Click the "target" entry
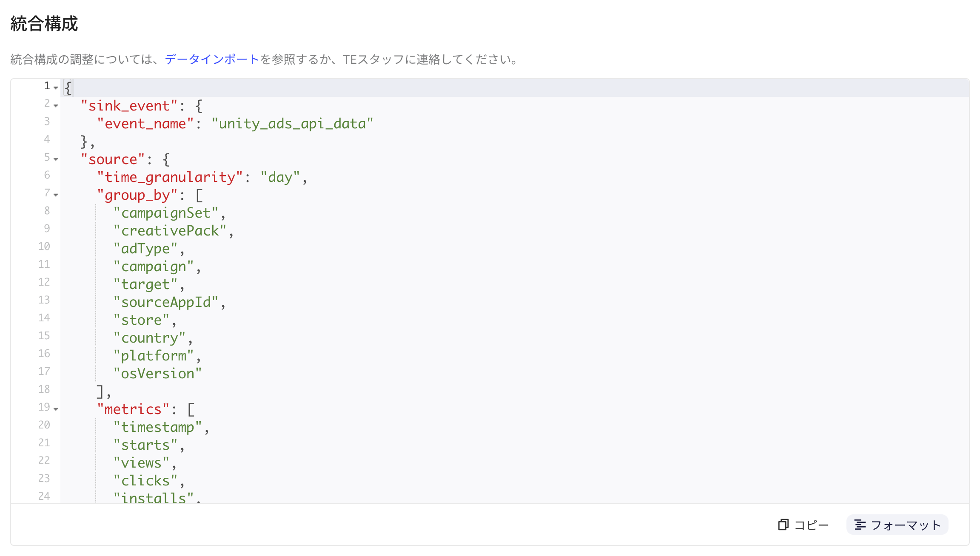980x556 pixels. pyautogui.click(x=145, y=284)
